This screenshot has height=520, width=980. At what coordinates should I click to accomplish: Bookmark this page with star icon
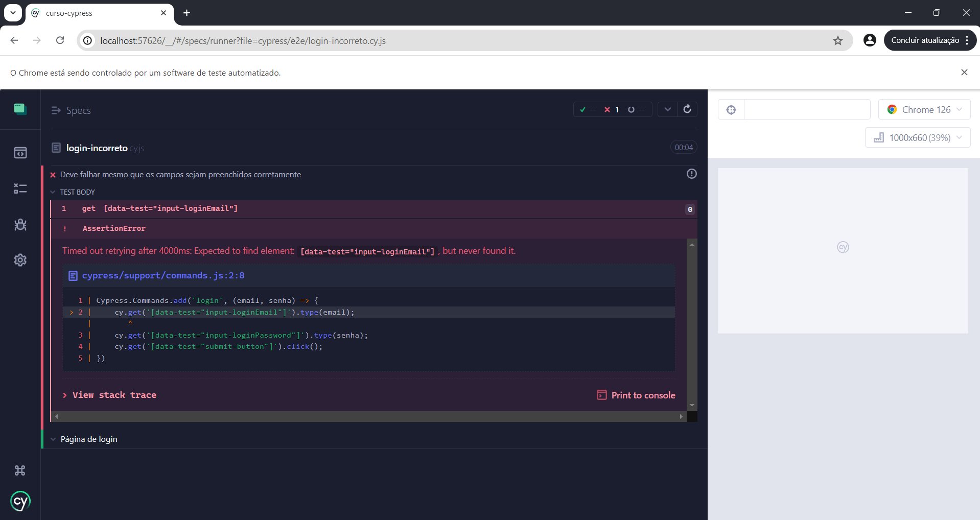[838, 40]
